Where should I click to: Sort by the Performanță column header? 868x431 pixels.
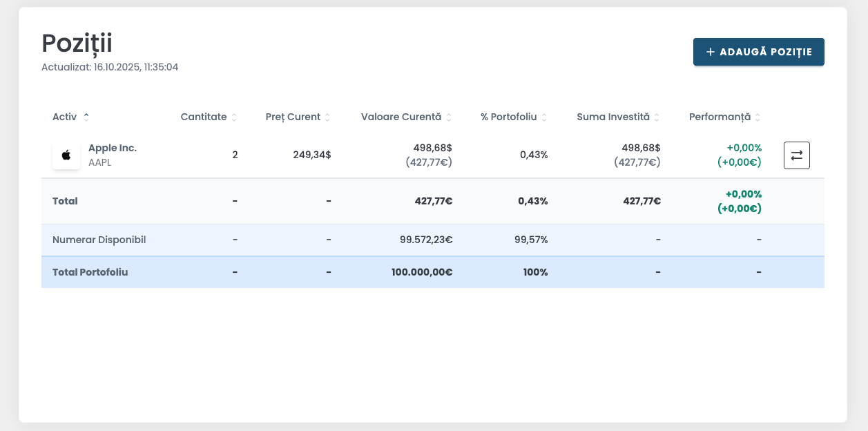coord(720,117)
